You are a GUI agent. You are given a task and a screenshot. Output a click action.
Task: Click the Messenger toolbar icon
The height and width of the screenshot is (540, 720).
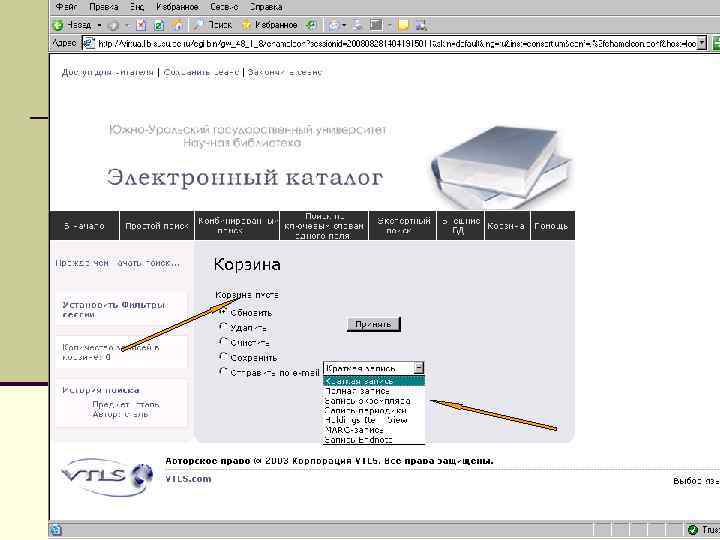click(x=422, y=25)
